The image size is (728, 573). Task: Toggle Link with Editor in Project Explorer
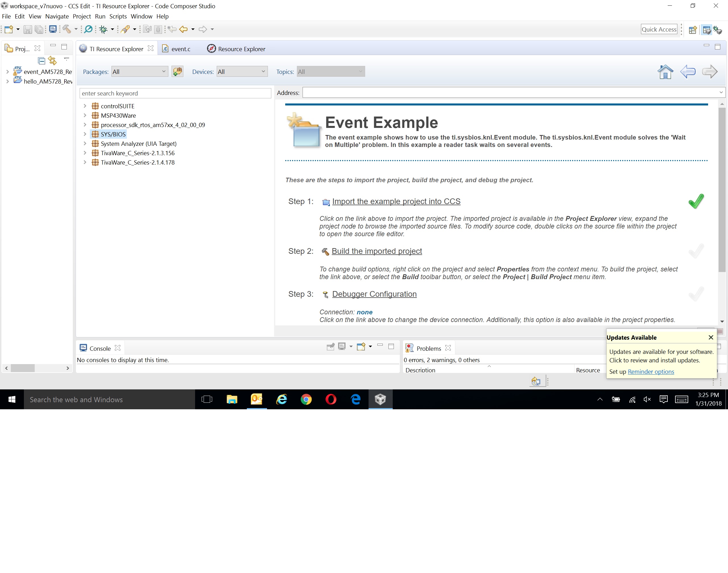pyautogui.click(x=52, y=60)
